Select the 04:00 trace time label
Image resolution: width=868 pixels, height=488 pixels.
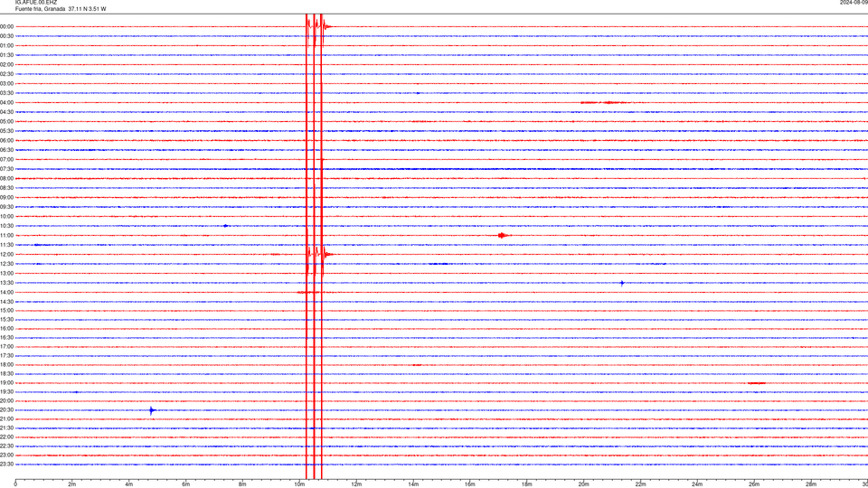[7, 102]
